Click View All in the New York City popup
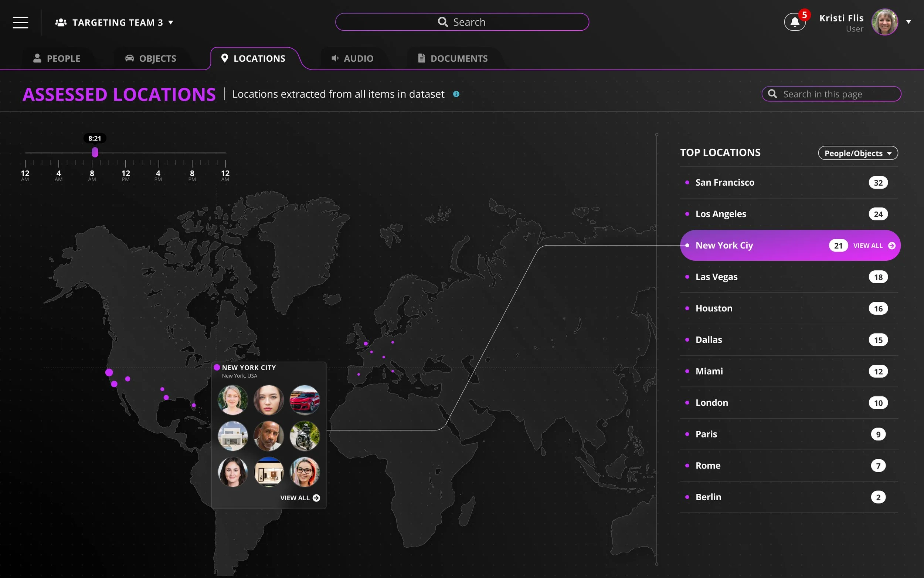 click(x=295, y=498)
